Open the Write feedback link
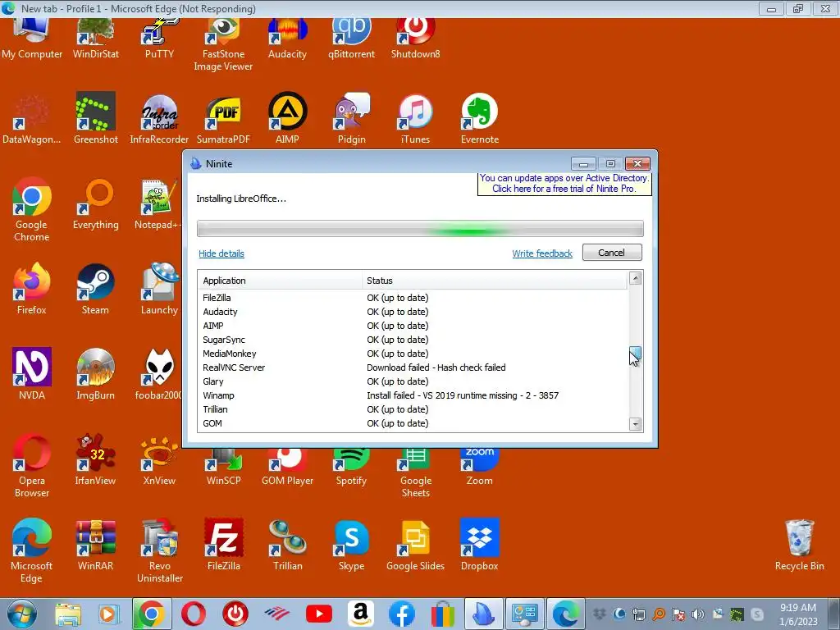Viewport: 840px width, 630px height. [x=542, y=253]
